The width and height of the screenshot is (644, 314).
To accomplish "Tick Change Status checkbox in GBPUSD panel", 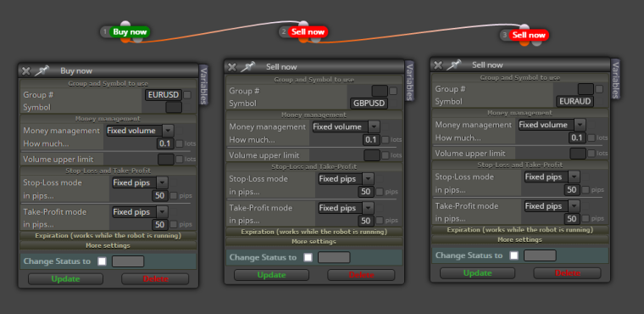I will click(x=308, y=257).
